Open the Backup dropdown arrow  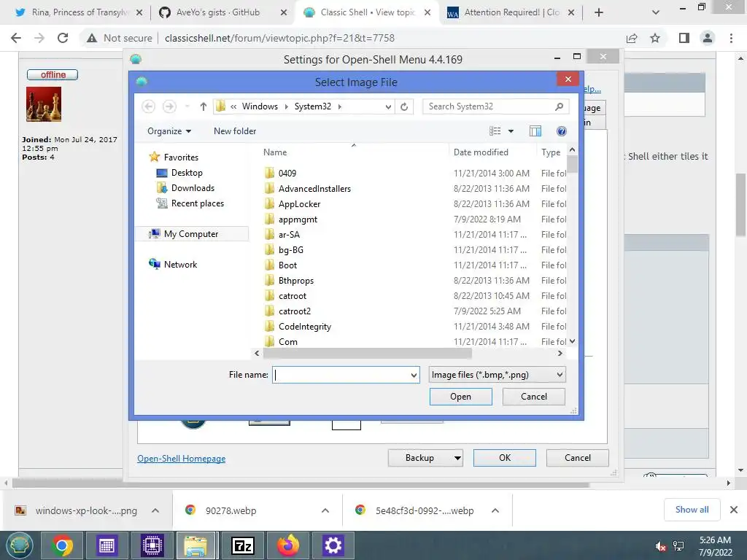[457, 458]
